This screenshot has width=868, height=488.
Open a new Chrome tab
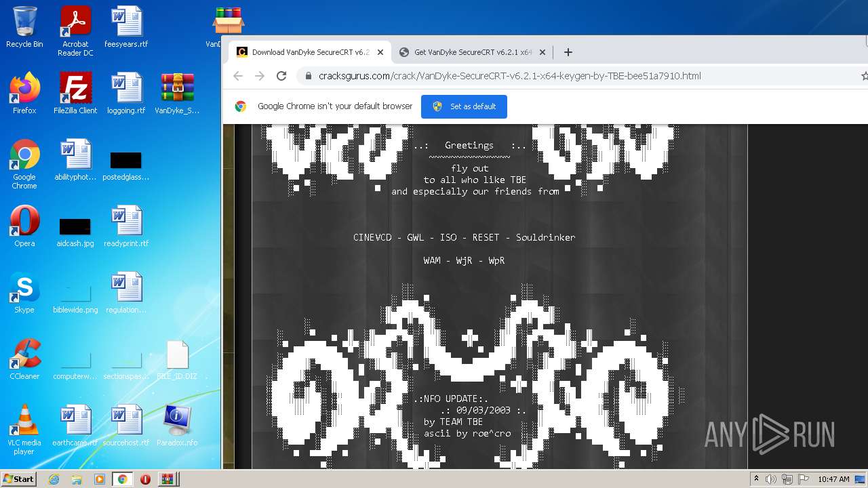coord(568,52)
